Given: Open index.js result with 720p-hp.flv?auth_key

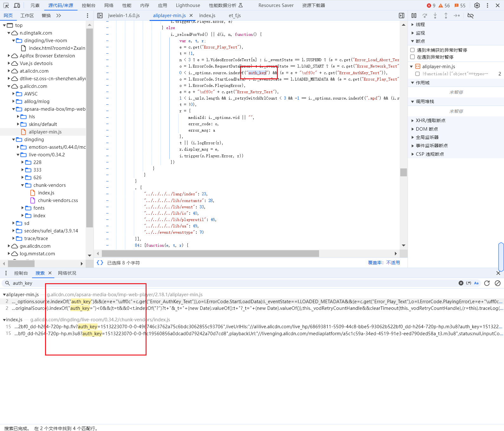Looking at the screenshot, I should click(x=252, y=327).
